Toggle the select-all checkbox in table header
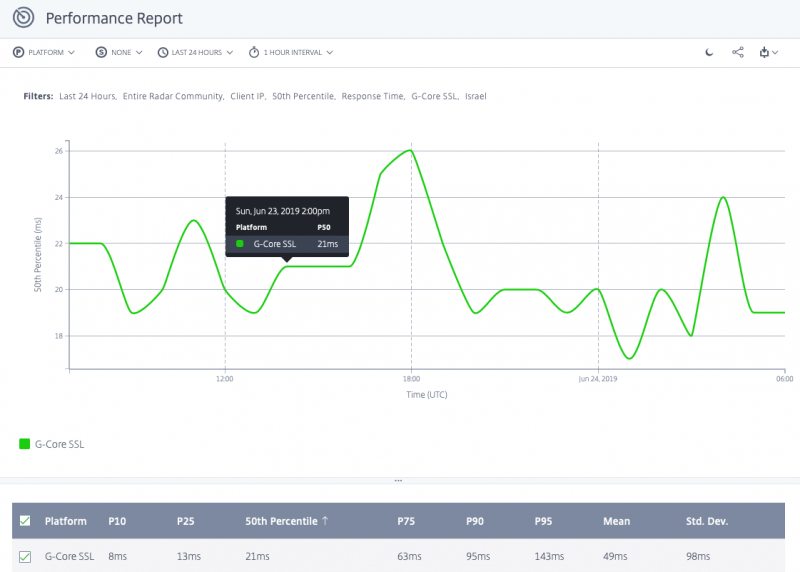 [x=25, y=521]
